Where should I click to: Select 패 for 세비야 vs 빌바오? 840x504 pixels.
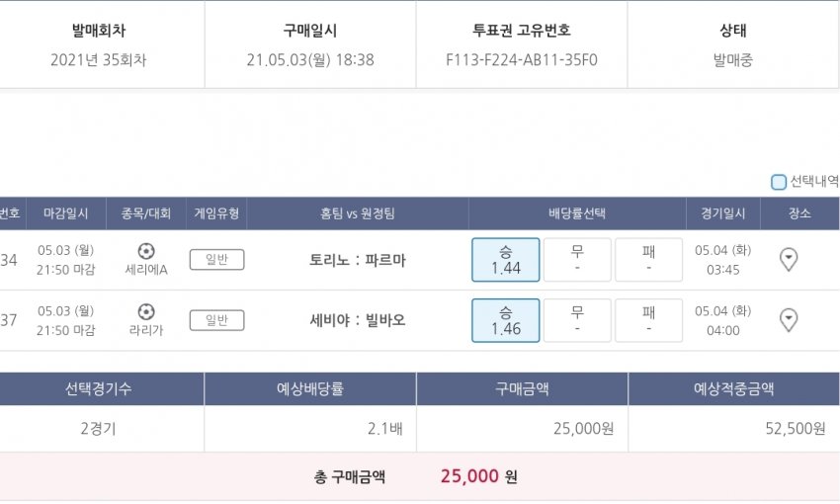648,320
